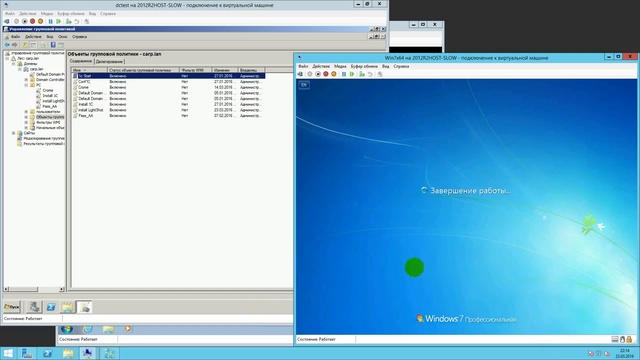Click green Reset icon in Win7x64 toolbar
The height and width of the screenshot is (360, 640).
352,74
